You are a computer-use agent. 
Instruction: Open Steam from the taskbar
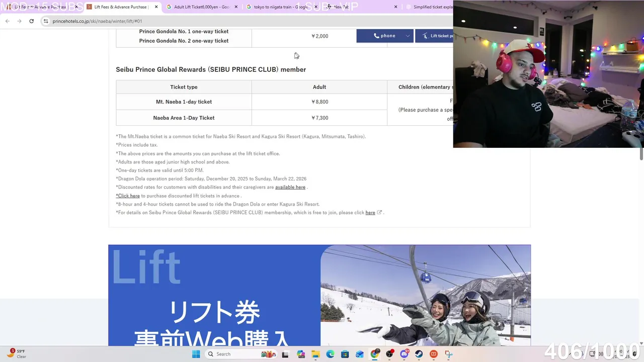(419, 354)
